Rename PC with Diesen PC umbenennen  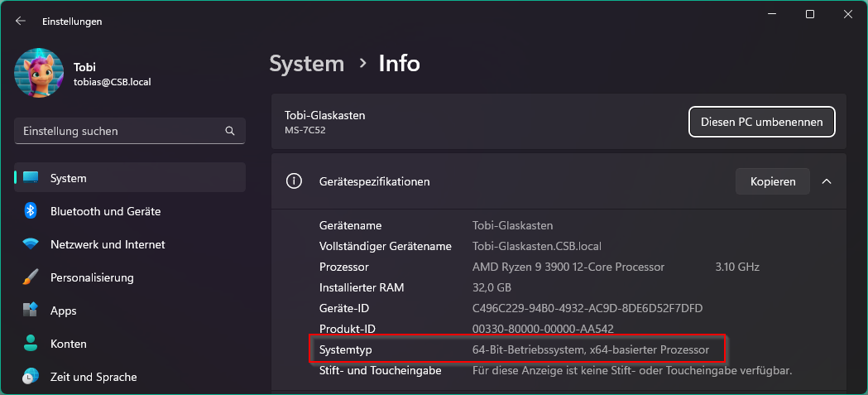(x=762, y=122)
